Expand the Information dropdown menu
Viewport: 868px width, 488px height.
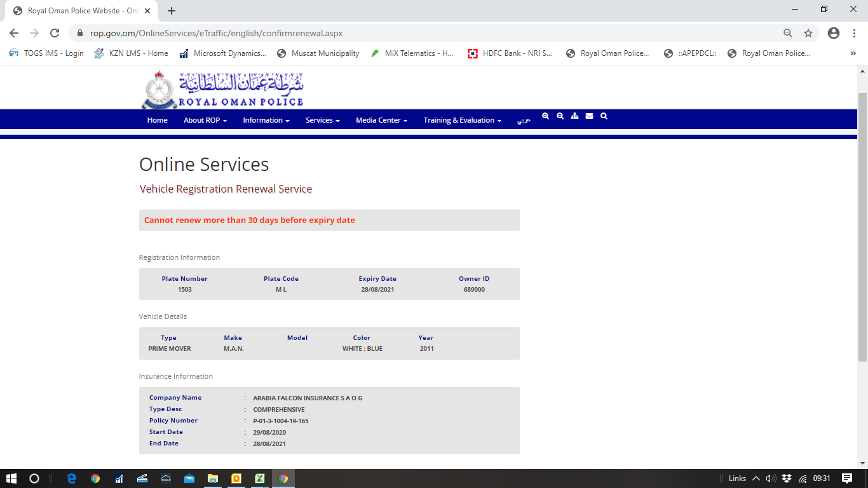tap(266, 120)
